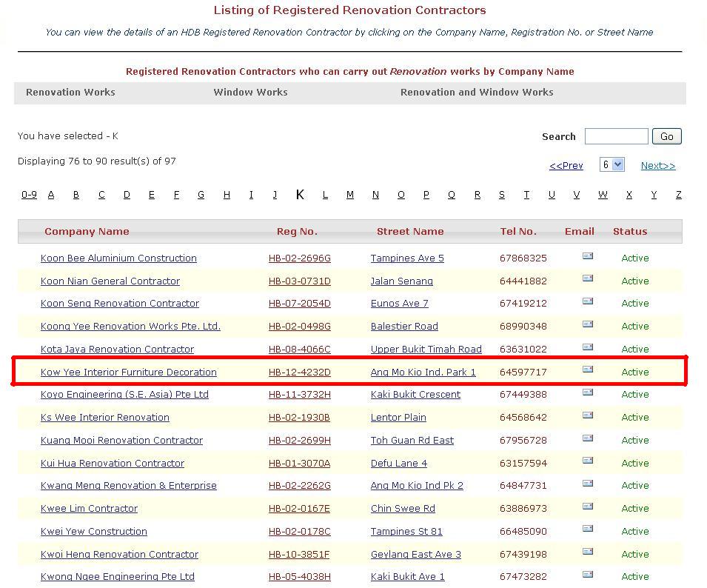Filter companies by 0-9
The width and height of the screenshot is (707, 588).
click(29, 195)
